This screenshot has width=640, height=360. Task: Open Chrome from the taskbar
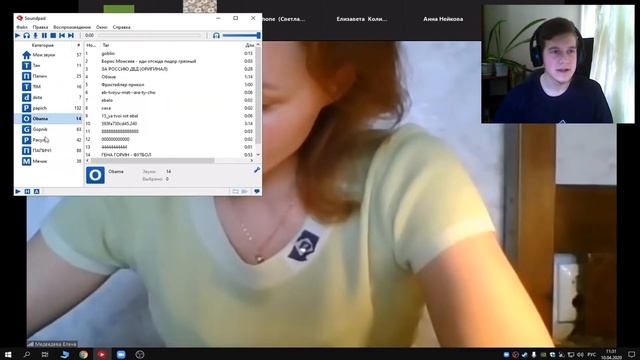tap(83, 354)
